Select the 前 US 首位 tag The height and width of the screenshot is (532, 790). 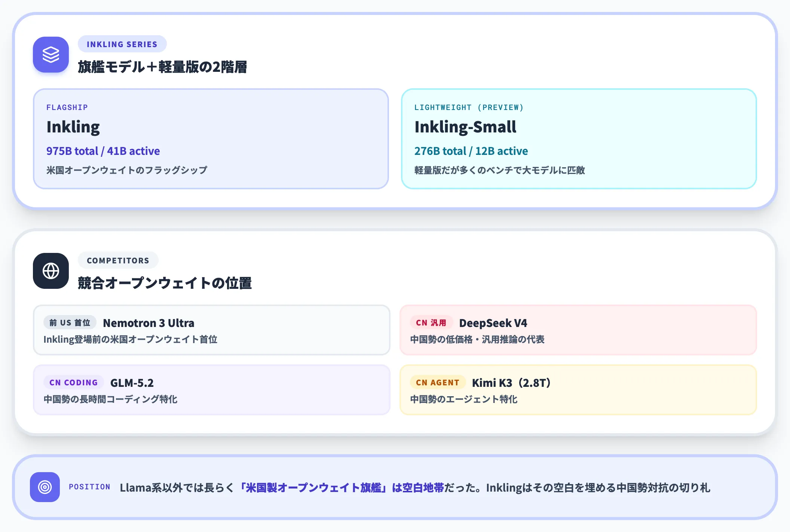[70, 322]
